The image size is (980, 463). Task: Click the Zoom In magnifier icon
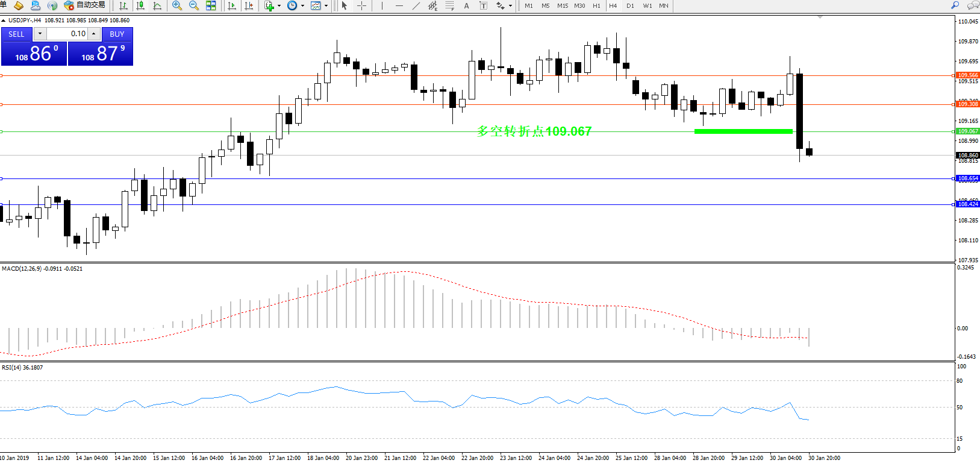click(177, 5)
